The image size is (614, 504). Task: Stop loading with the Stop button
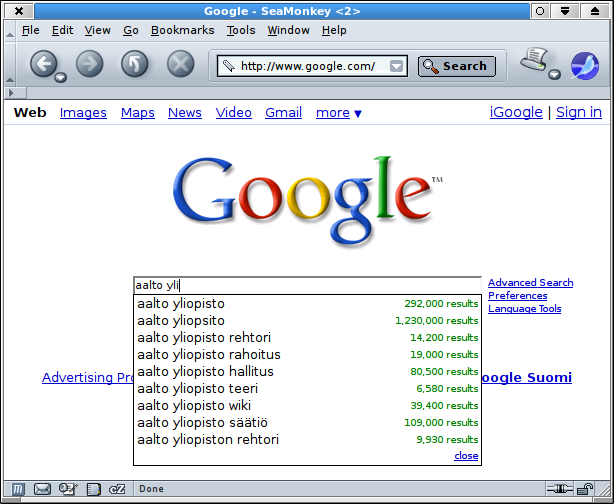[x=181, y=63]
